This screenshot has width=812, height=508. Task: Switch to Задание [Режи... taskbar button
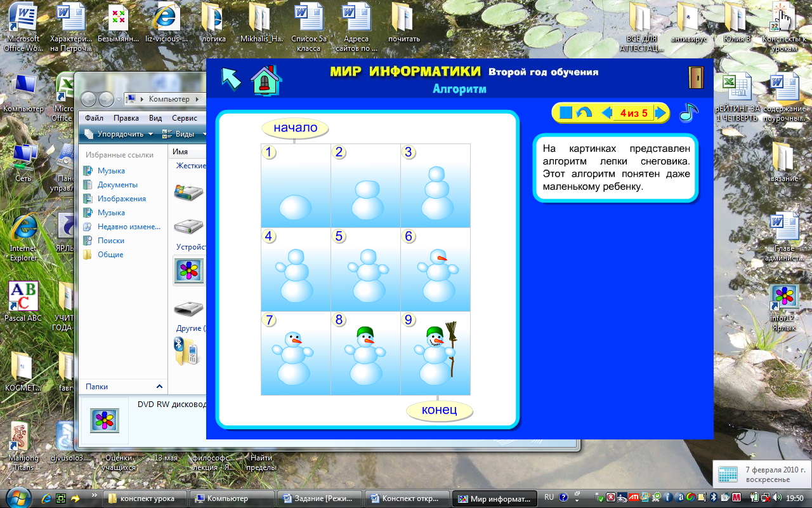(x=320, y=498)
